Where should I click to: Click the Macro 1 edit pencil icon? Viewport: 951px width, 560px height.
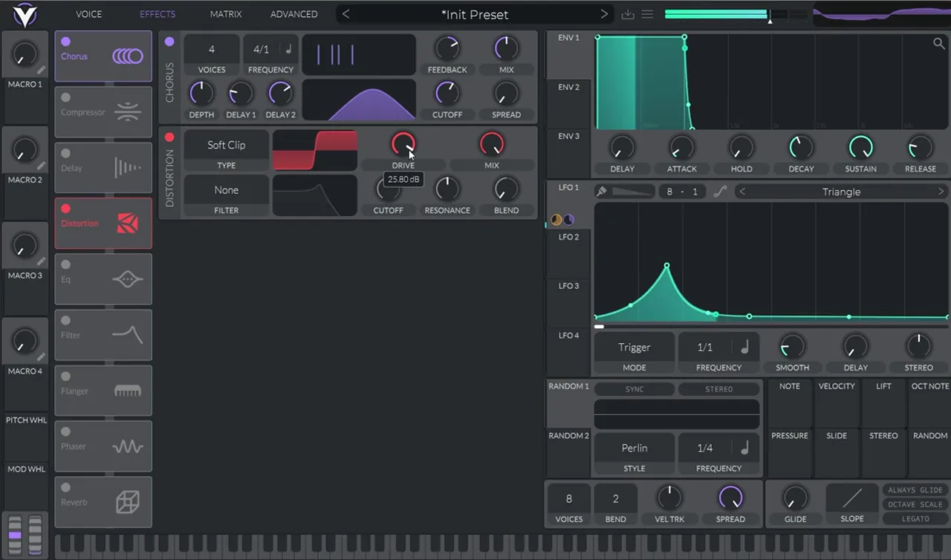42,70
